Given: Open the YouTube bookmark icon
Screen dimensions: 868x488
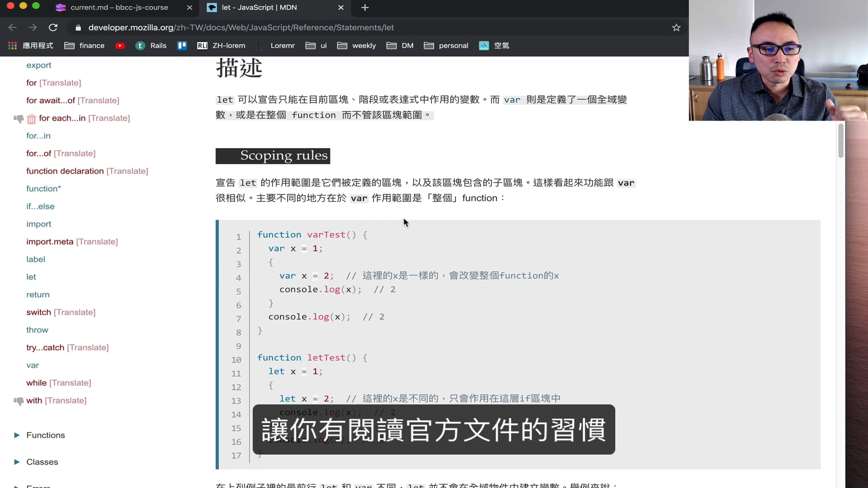Looking at the screenshot, I should point(120,46).
